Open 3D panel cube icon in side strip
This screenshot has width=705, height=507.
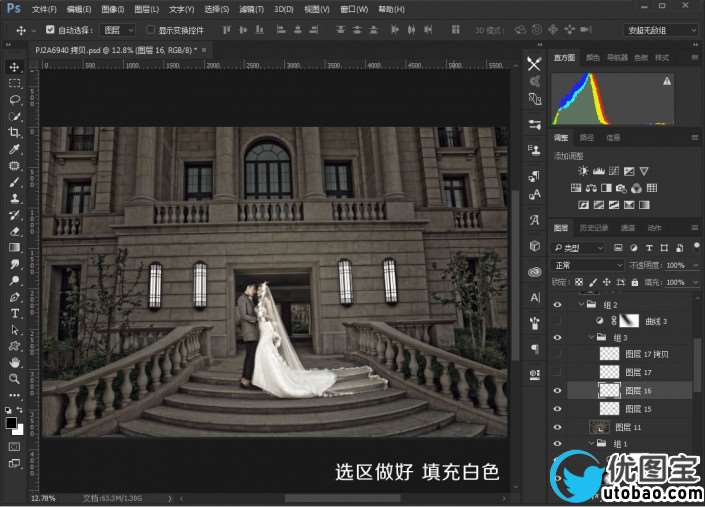coord(535,246)
